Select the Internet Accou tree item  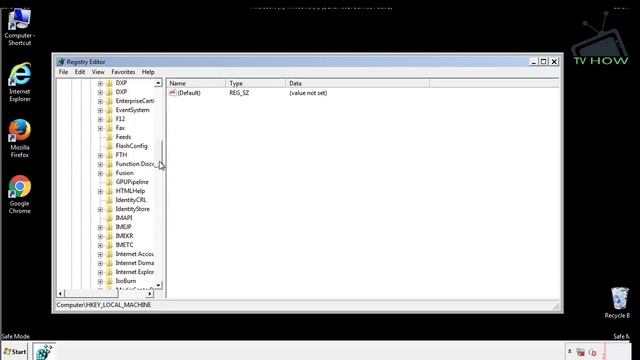[134, 254]
